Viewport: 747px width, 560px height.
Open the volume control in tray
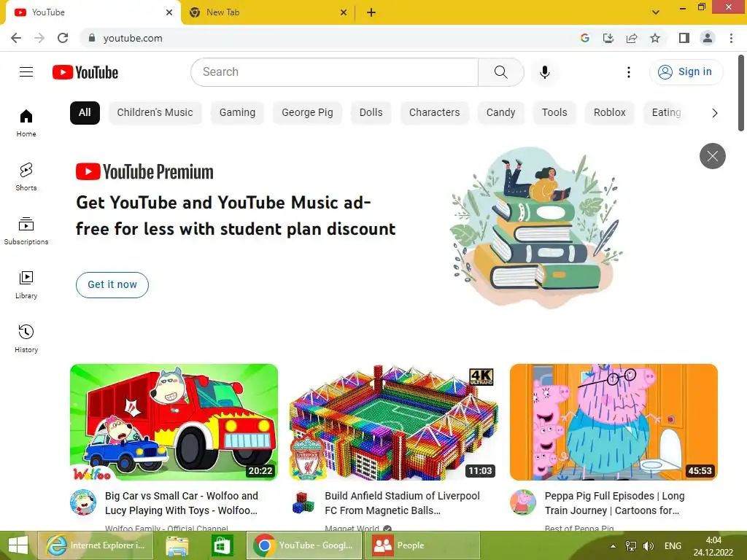point(648,546)
